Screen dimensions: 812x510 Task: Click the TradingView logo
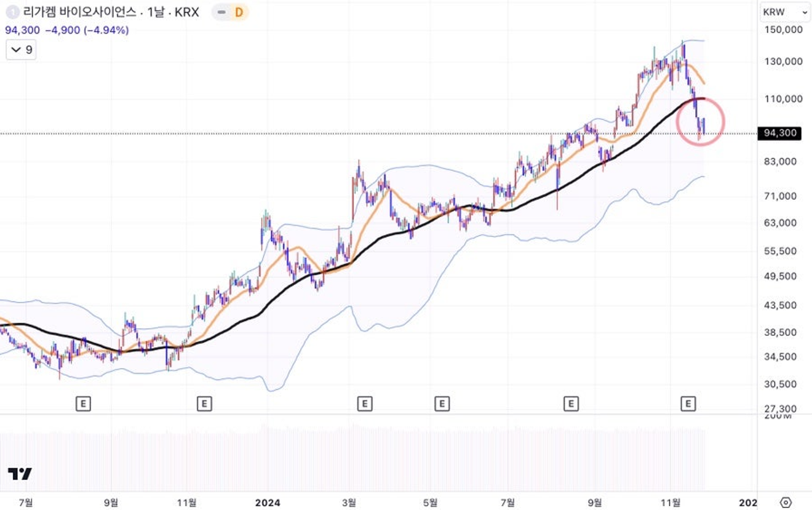click(20, 474)
